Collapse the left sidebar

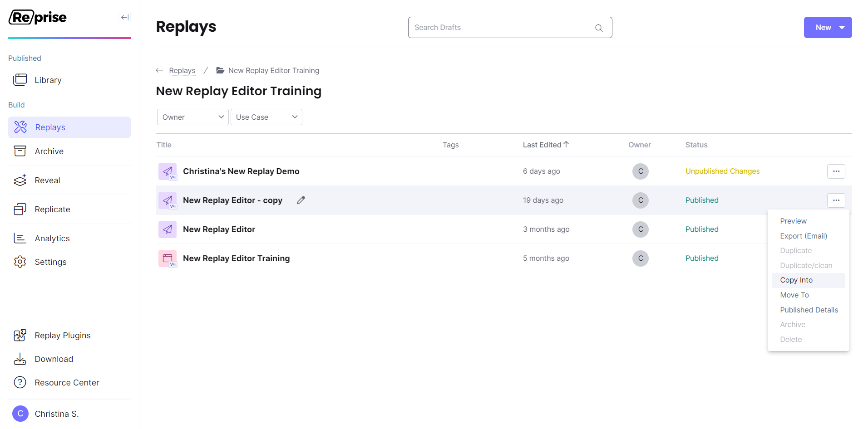(124, 17)
